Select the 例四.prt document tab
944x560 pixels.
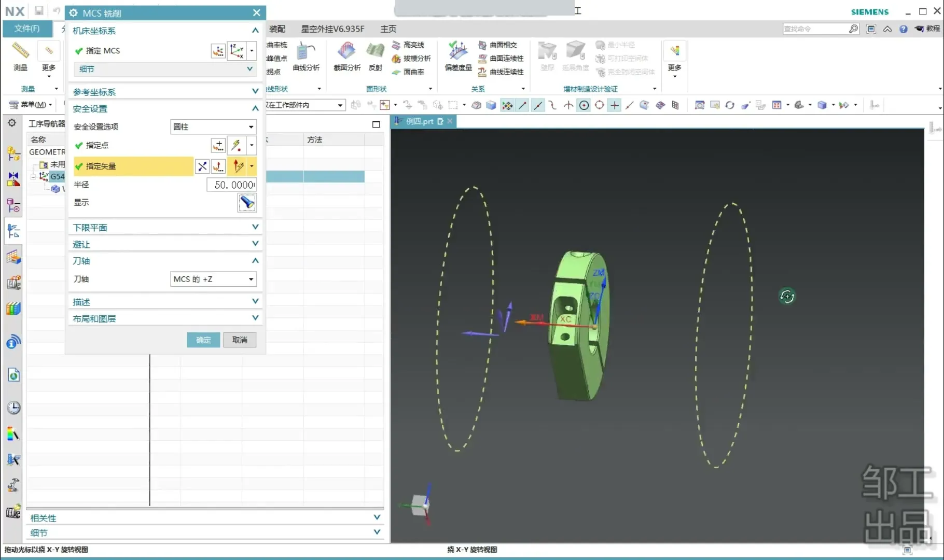419,121
